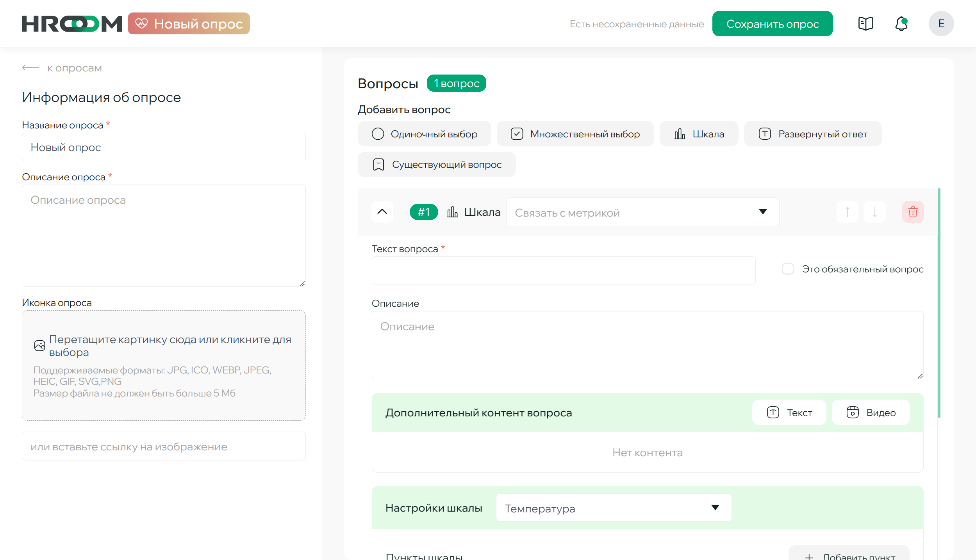Click the vertical green scrollbar
The height and width of the screenshot is (560, 976).
pyautogui.click(x=939, y=303)
